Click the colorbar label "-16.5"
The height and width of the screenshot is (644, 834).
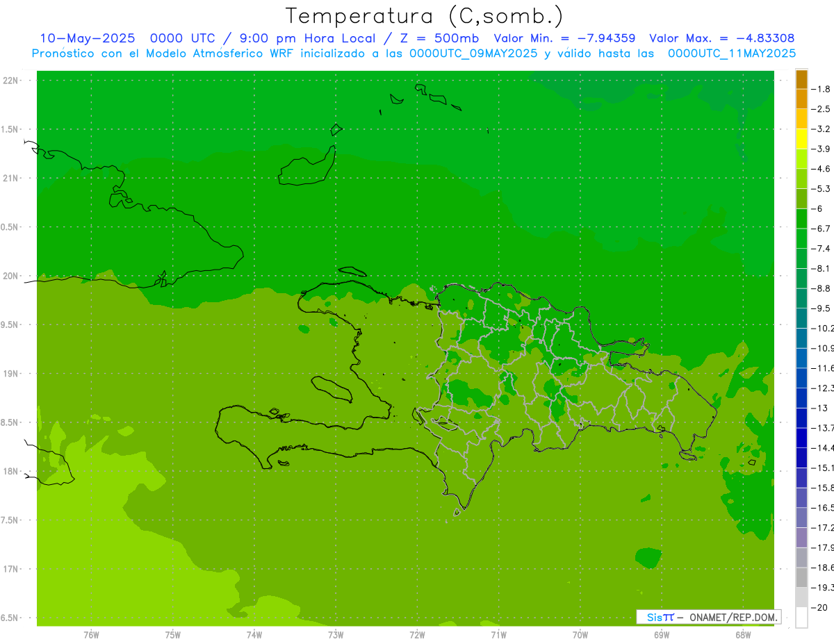click(x=824, y=508)
